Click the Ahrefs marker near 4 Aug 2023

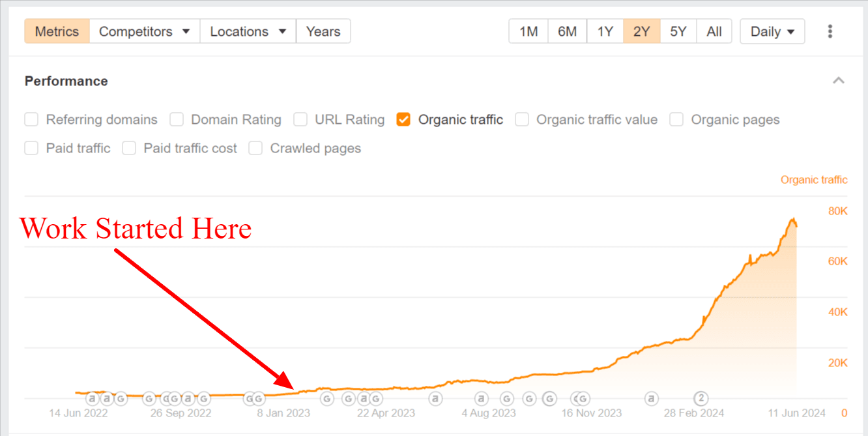[480, 398]
